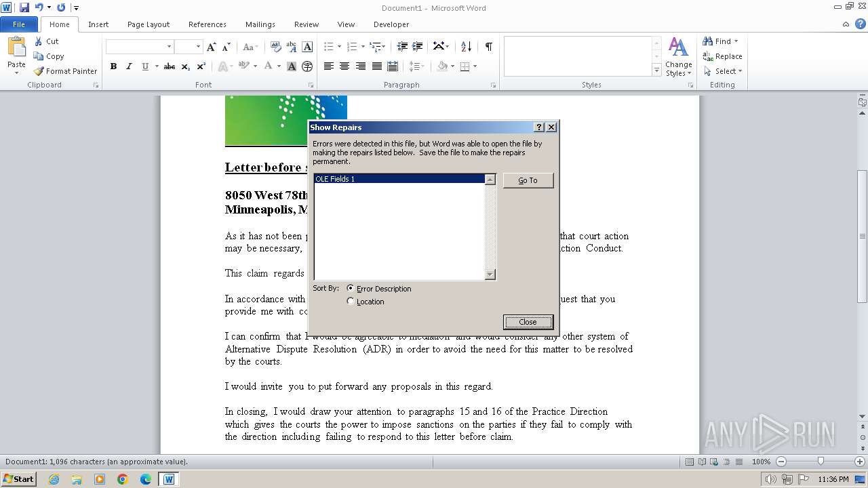This screenshot has width=868, height=488.
Task: Switch to the Page Layout tab
Action: point(149,24)
